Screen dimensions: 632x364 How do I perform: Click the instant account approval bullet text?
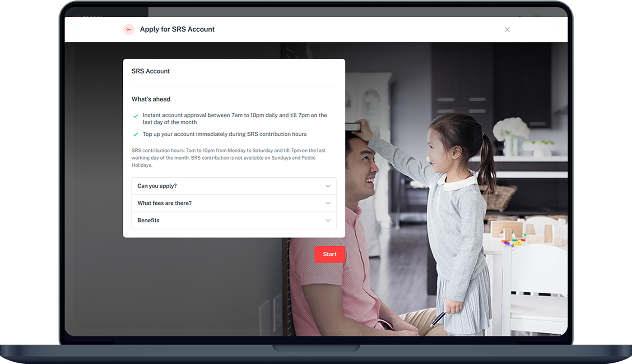pos(234,119)
